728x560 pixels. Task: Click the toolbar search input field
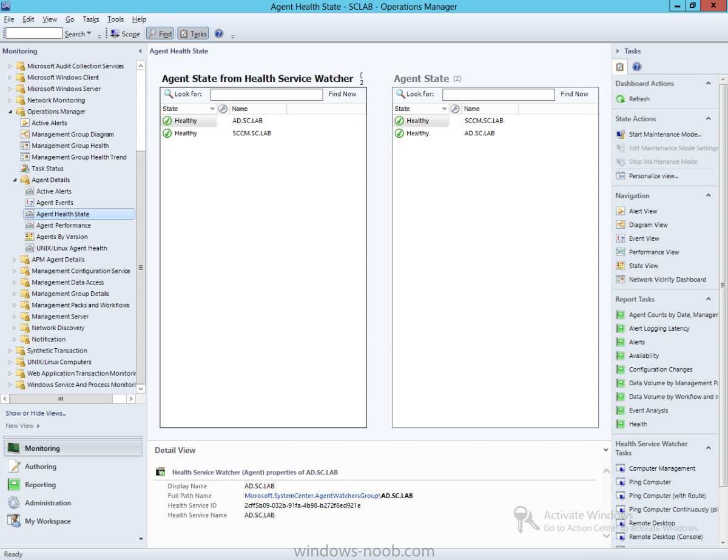click(34, 33)
